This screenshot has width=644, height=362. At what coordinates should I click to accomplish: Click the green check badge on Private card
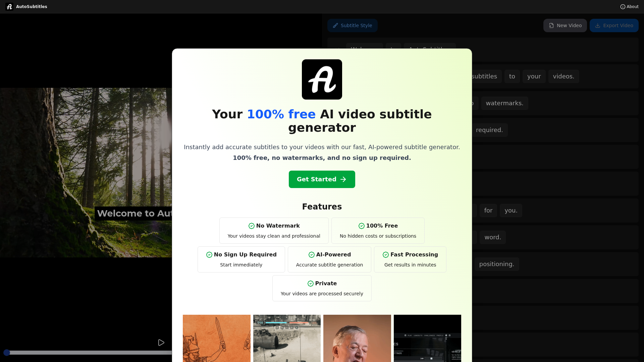[310, 283]
